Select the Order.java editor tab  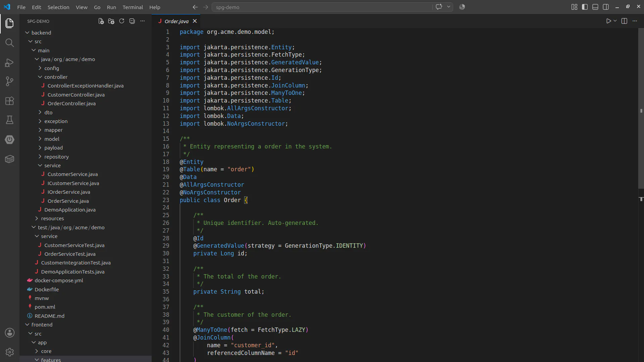click(177, 21)
